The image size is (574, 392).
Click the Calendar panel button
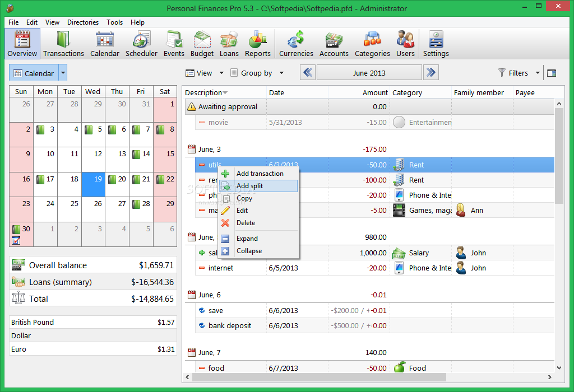pyautogui.click(x=34, y=73)
